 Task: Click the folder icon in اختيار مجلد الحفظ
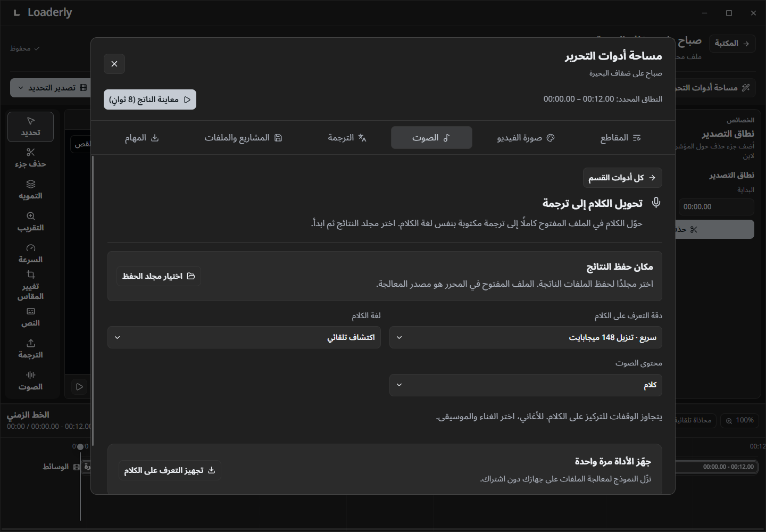point(191,276)
